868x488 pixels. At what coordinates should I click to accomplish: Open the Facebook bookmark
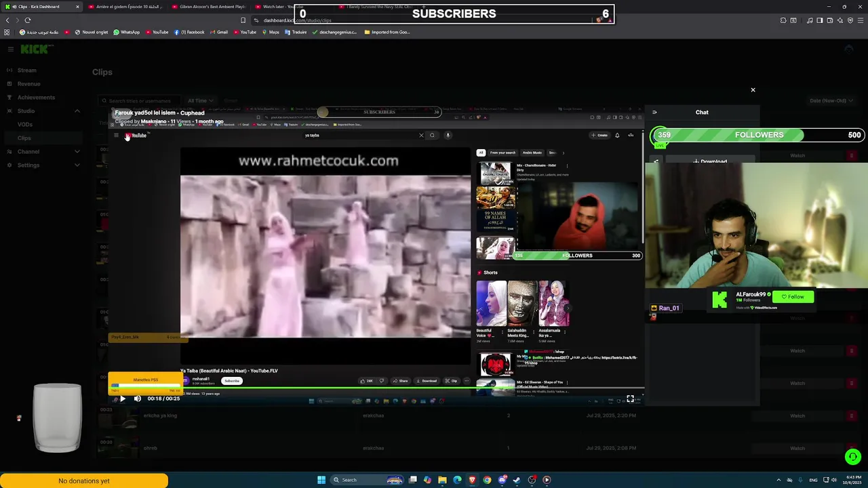pyautogui.click(x=189, y=32)
